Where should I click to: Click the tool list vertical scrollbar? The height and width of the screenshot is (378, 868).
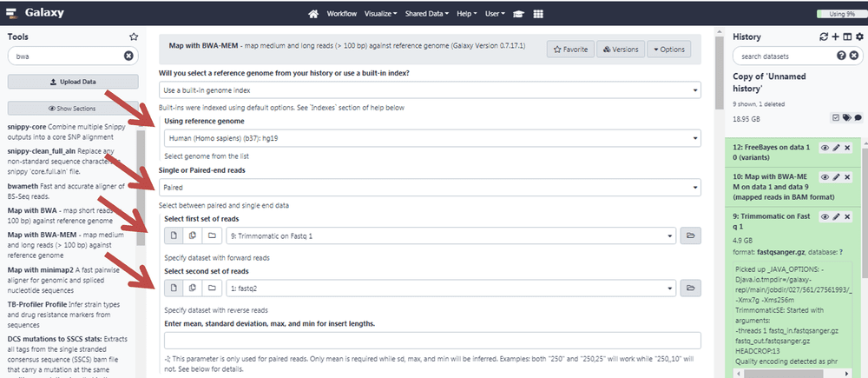click(x=141, y=188)
